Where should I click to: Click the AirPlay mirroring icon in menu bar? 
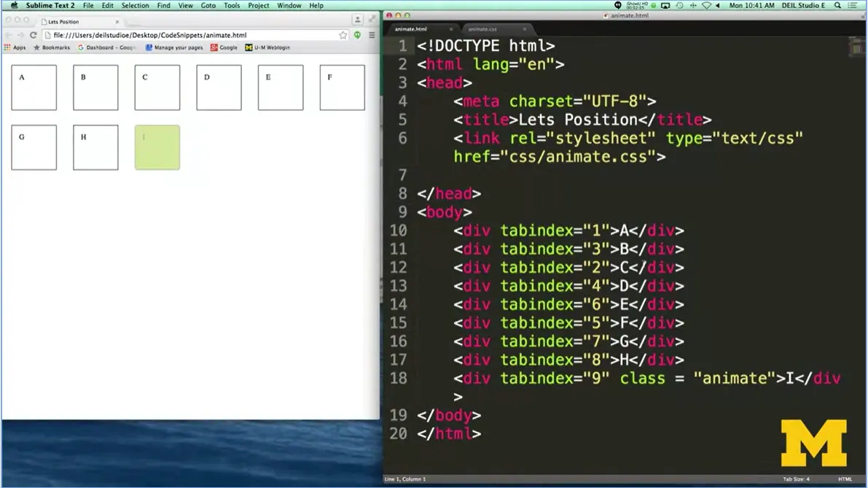[666, 5]
